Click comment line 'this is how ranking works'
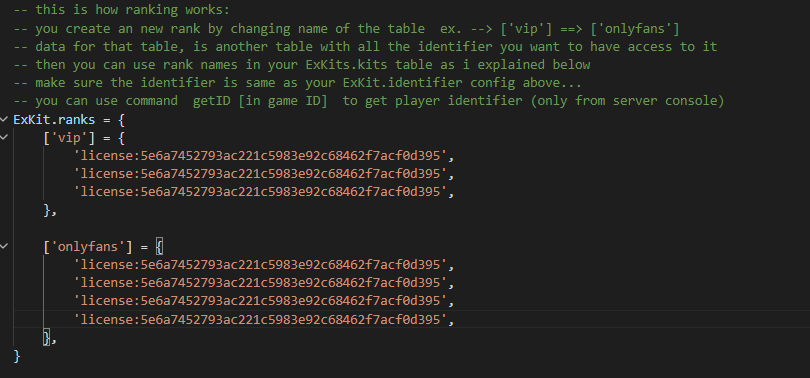810x378 pixels. (x=121, y=10)
